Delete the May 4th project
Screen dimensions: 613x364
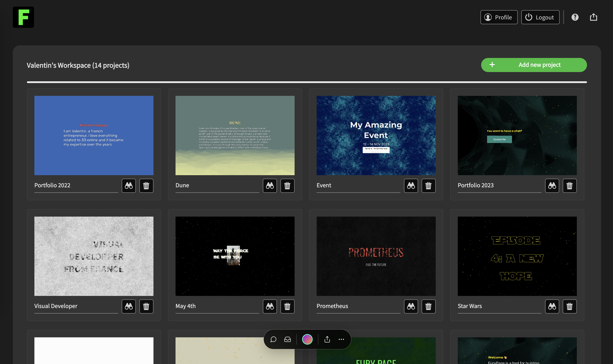(x=287, y=306)
